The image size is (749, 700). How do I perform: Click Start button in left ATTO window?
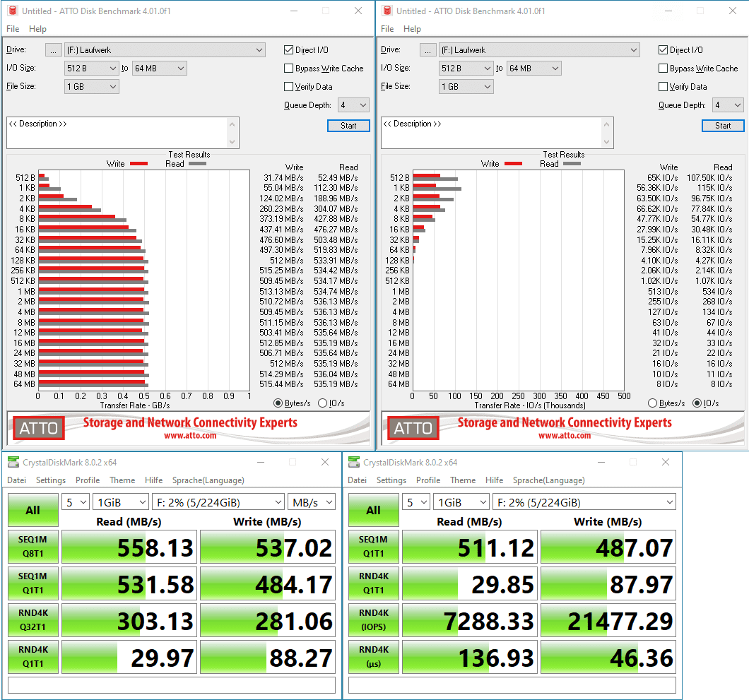[348, 126]
